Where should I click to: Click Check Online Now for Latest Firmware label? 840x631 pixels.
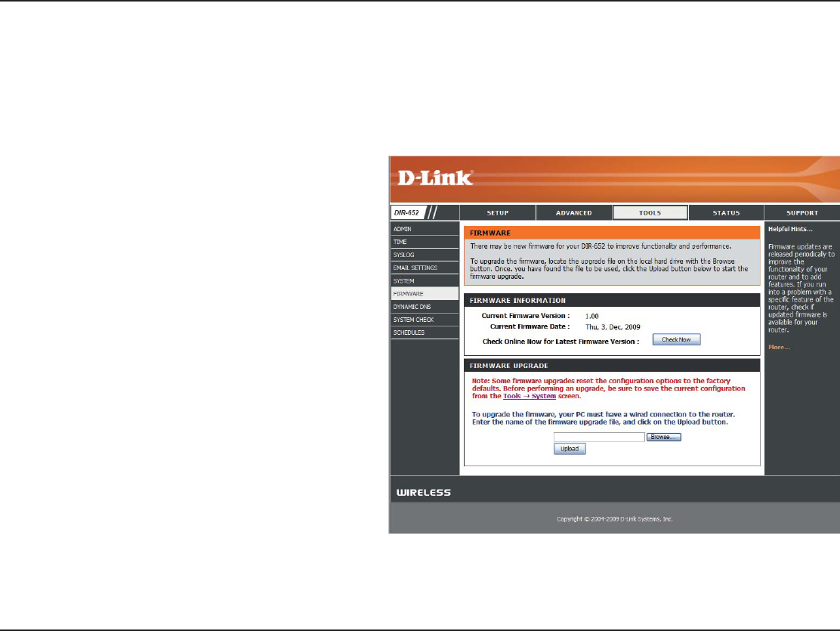coord(561,342)
